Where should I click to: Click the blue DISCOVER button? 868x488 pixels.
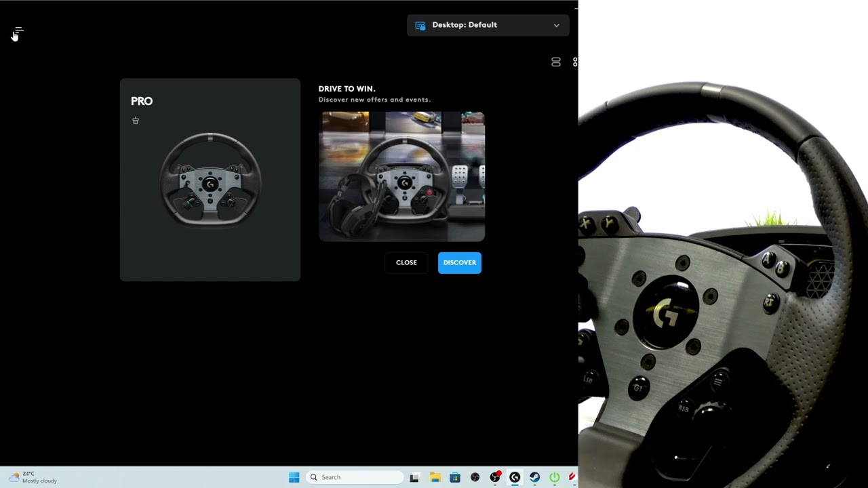[x=460, y=262]
